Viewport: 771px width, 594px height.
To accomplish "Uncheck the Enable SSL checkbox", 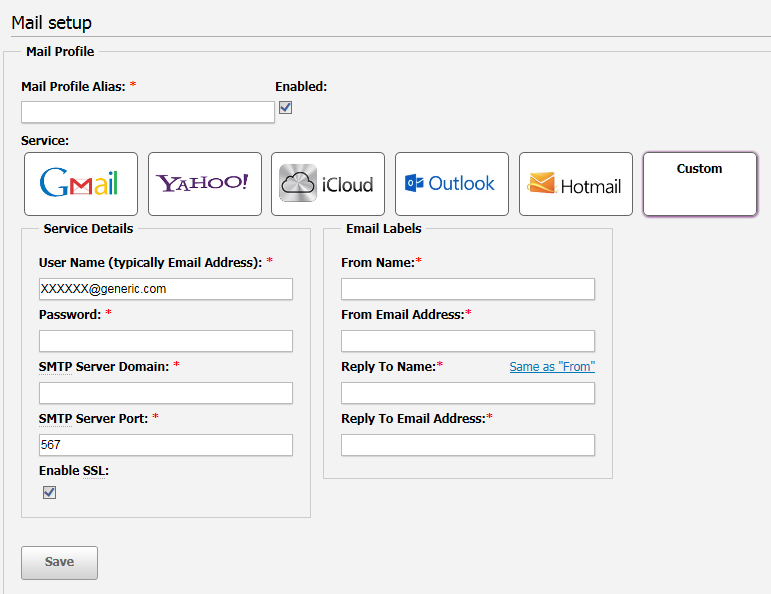I will click(49, 492).
